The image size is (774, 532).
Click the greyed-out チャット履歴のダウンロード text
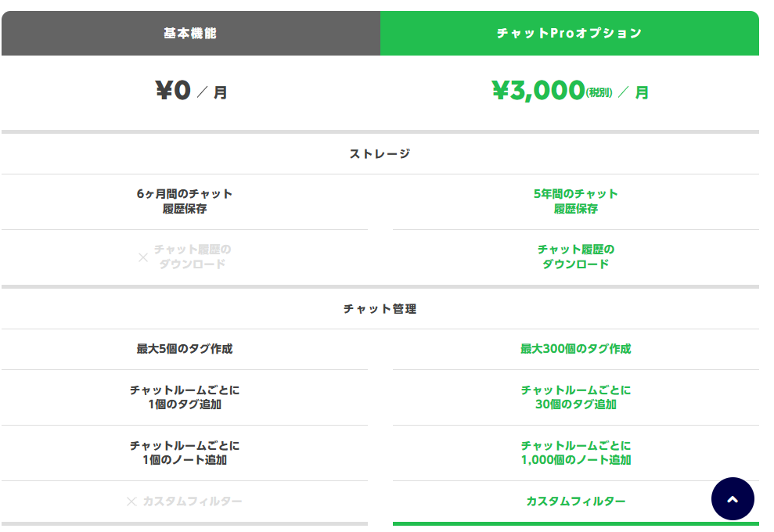(x=193, y=257)
